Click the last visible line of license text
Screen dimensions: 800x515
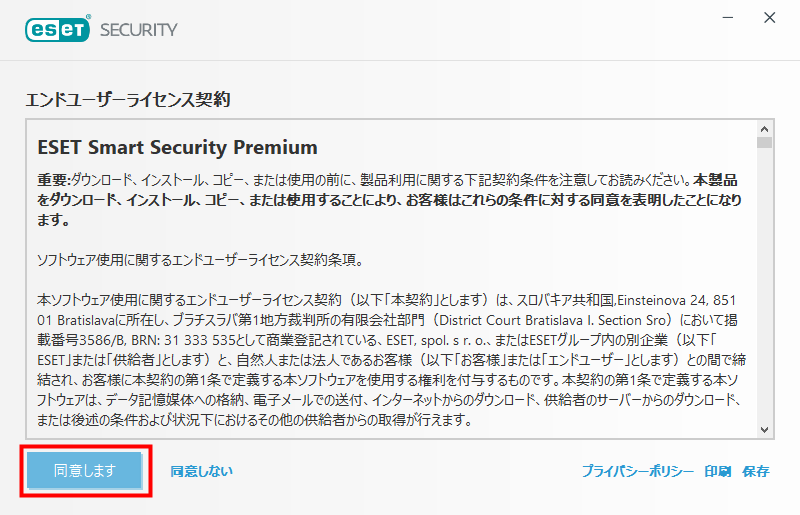click(x=254, y=420)
